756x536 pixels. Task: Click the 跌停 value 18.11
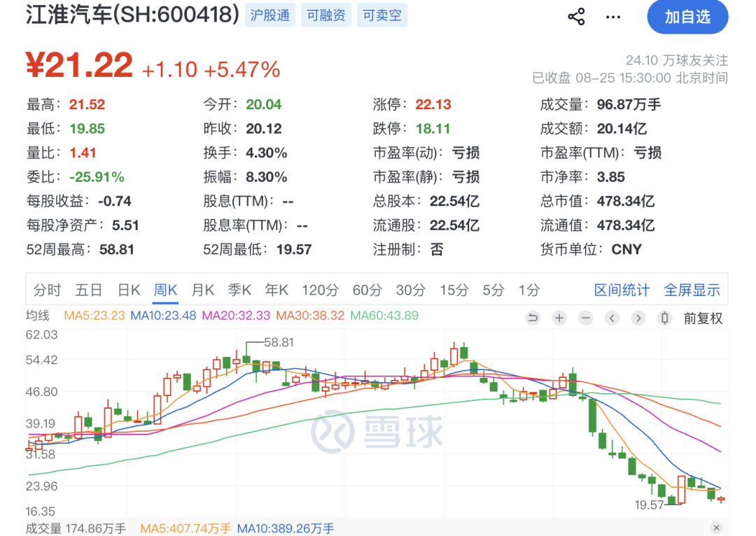[433, 129]
